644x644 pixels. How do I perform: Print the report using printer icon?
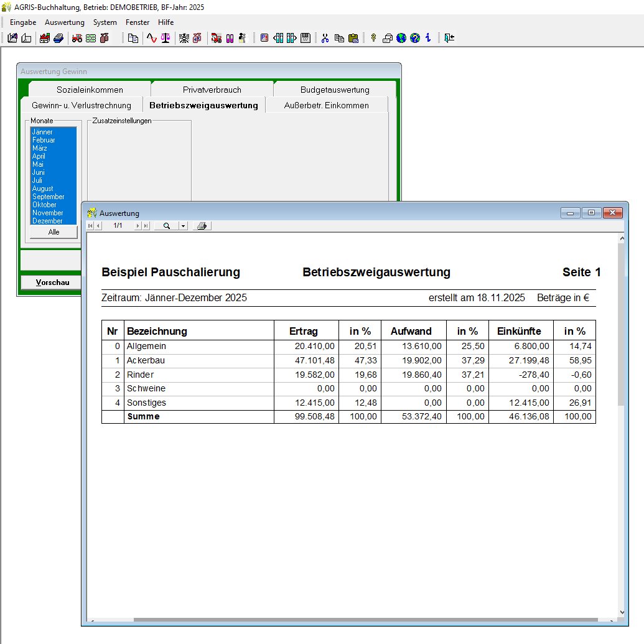pyautogui.click(x=202, y=226)
